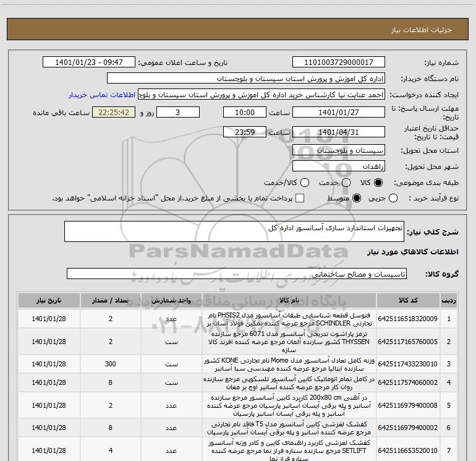Click product code 6425117165760005
The width and height of the screenshot is (476, 461).
(x=408, y=342)
